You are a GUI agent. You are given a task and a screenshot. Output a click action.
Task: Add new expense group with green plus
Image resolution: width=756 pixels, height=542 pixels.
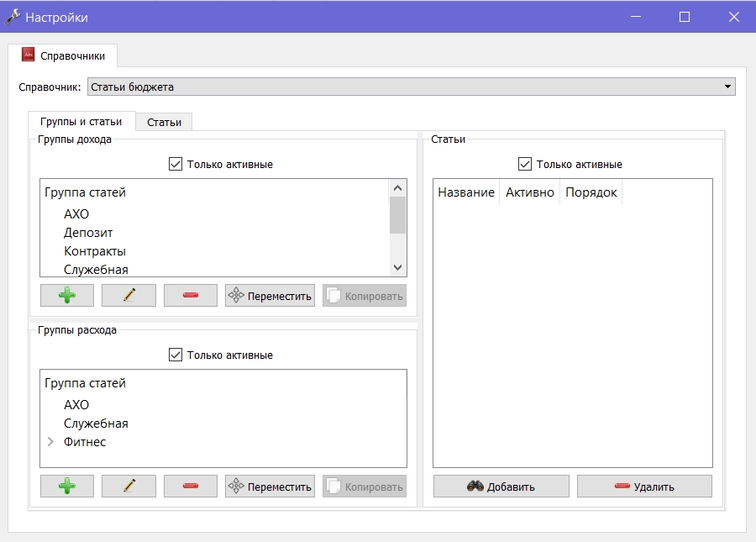coord(67,486)
